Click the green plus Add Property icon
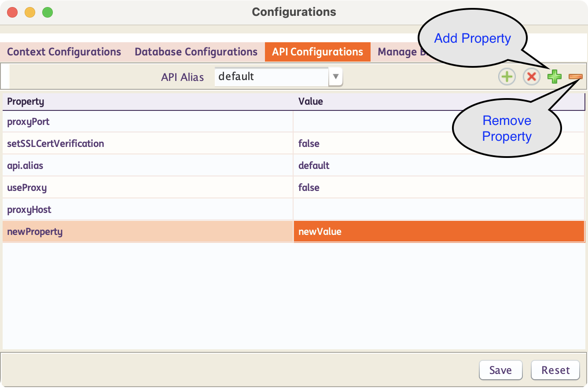 tap(554, 77)
